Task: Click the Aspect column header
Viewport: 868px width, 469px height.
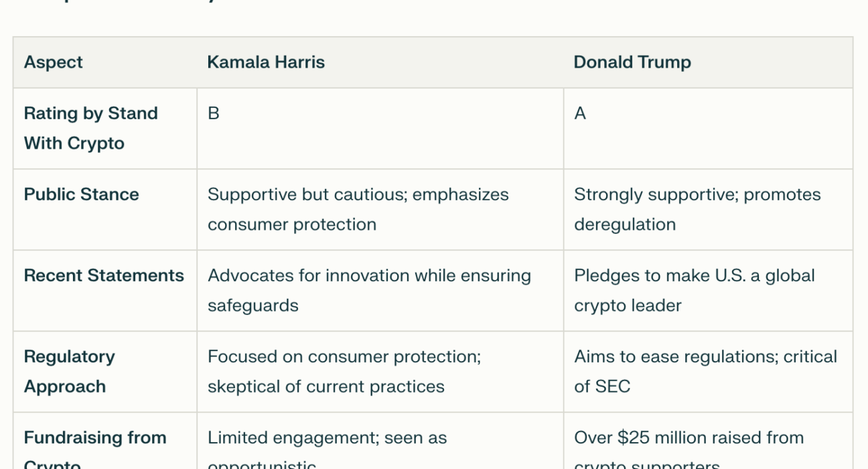Action: point(54,62)
